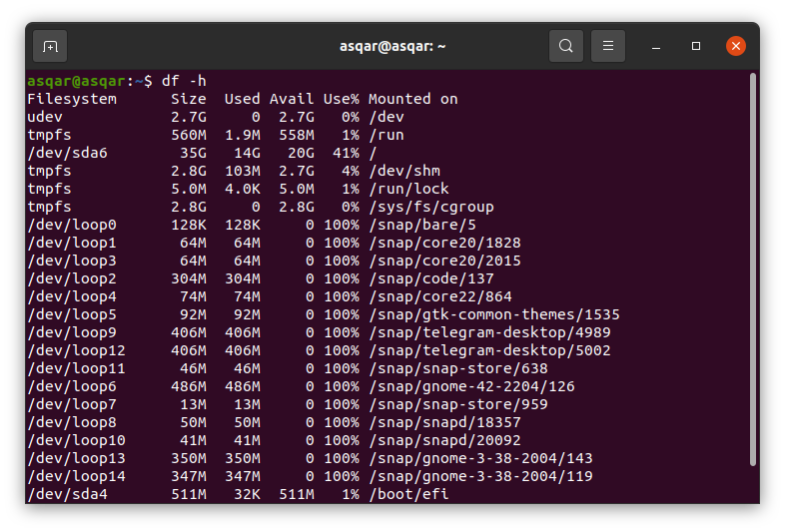Click the '/dev/sda6' filesystem entry
This screenshot has height=532, width=785.
pyautogui.click(x=67, y=153)
